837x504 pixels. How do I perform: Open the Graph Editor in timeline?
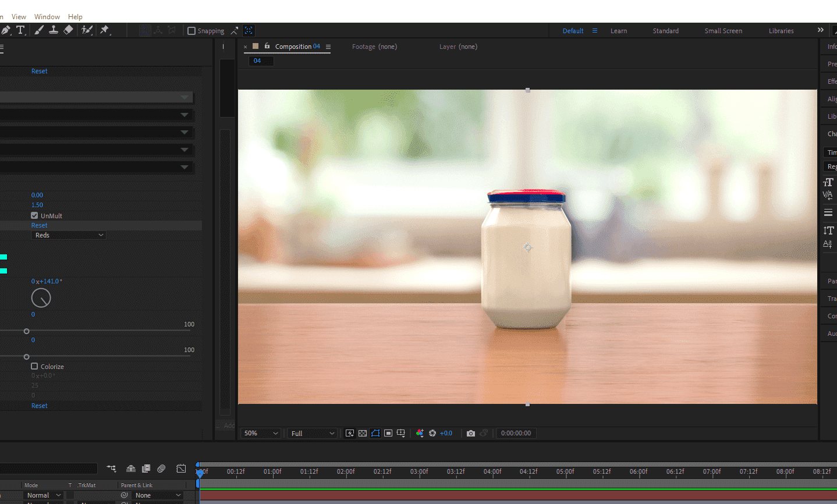[182, 468]
